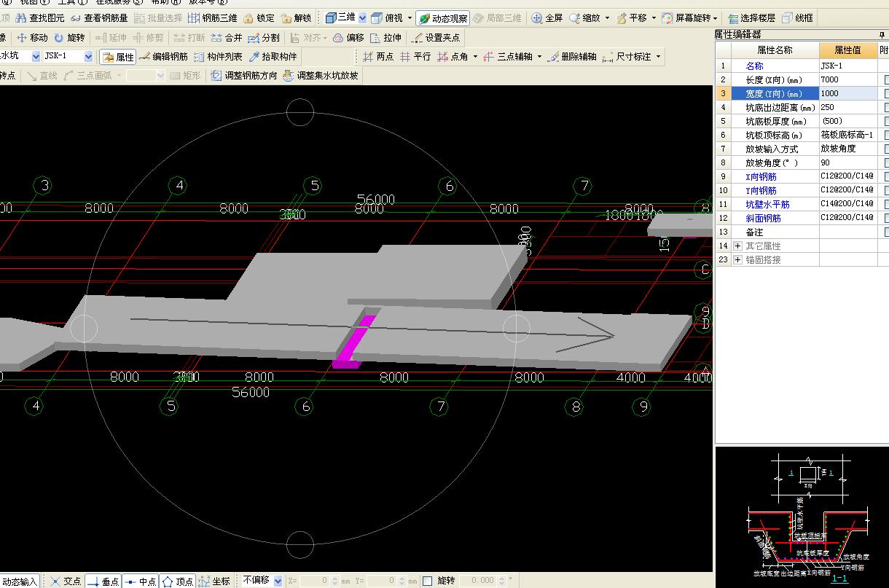
Task: Select the 拉伸 stretch tool
Action: [x=385, y=37]
